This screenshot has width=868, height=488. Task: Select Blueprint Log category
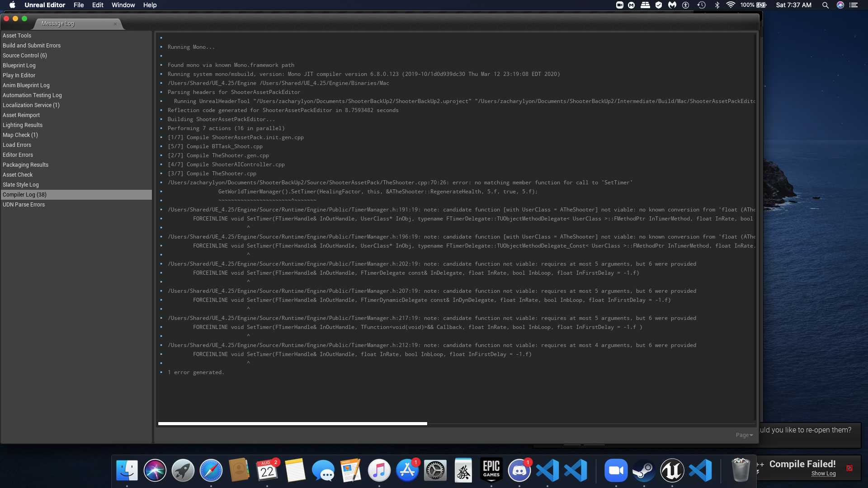coord(19,66)
